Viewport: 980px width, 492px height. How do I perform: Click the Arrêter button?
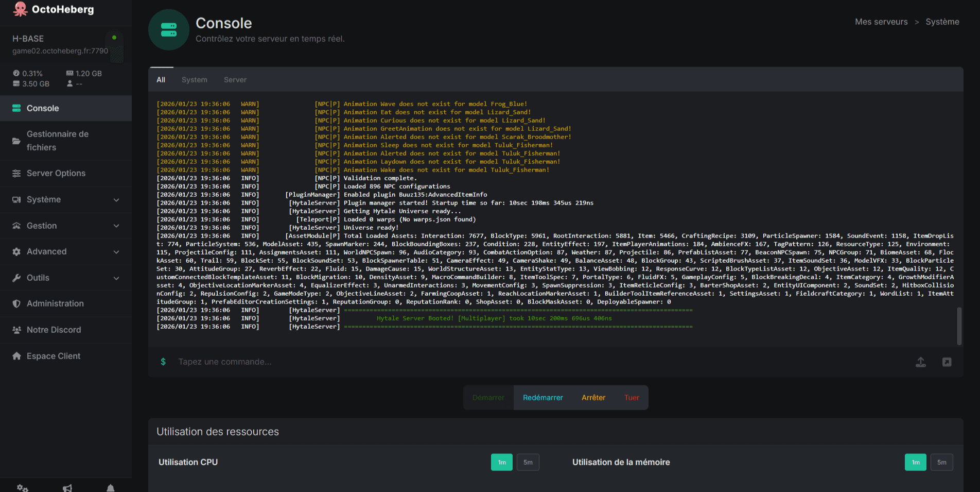coord(593,398)
